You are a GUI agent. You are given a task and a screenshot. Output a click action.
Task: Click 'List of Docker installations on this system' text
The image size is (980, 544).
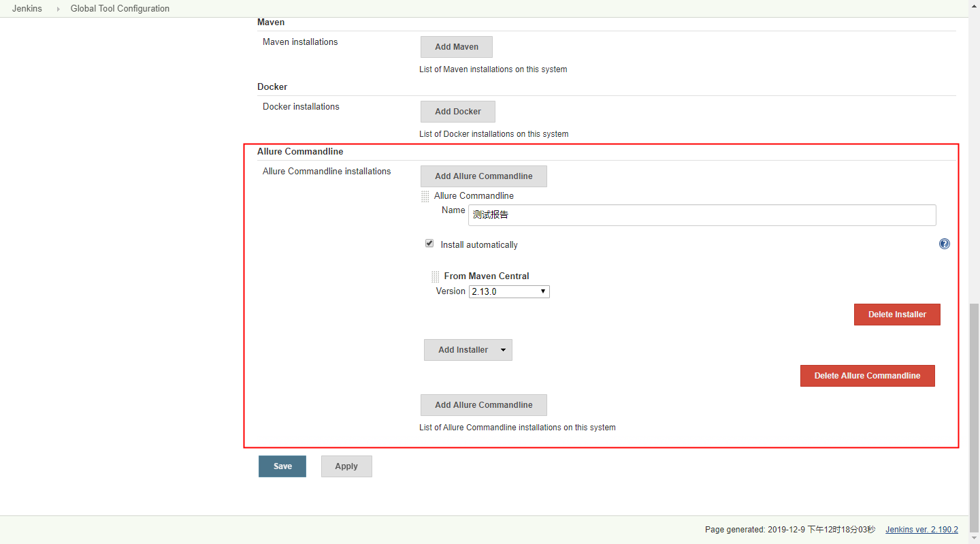(x=494, y=134)
